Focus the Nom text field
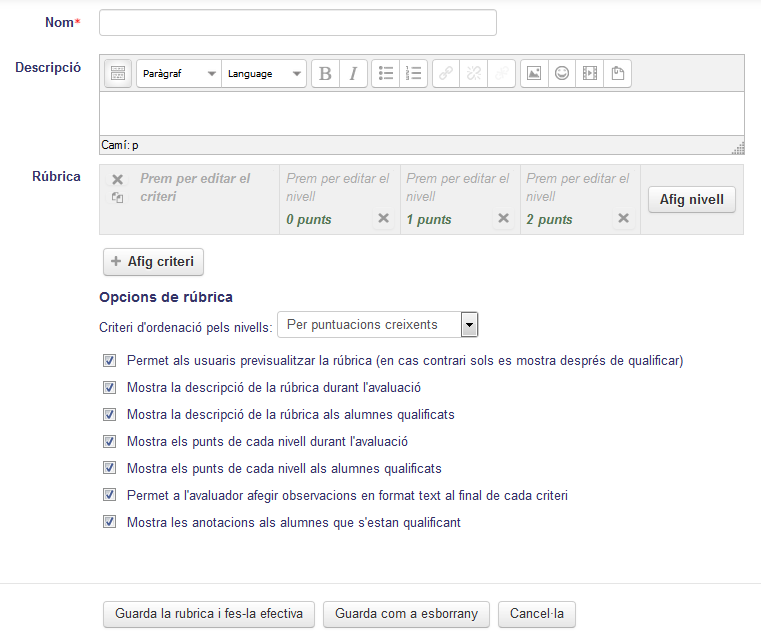Viewport: 761px width, 632px height. 298,23
